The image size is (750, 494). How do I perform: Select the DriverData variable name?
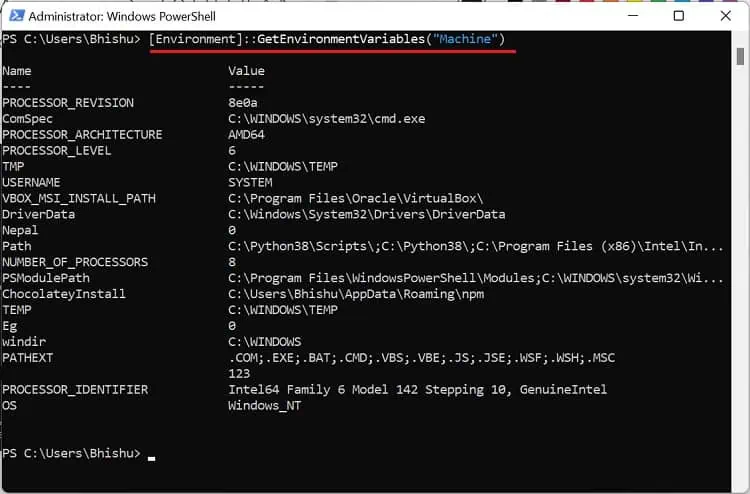pyautogui.click(x=38, y=214)
